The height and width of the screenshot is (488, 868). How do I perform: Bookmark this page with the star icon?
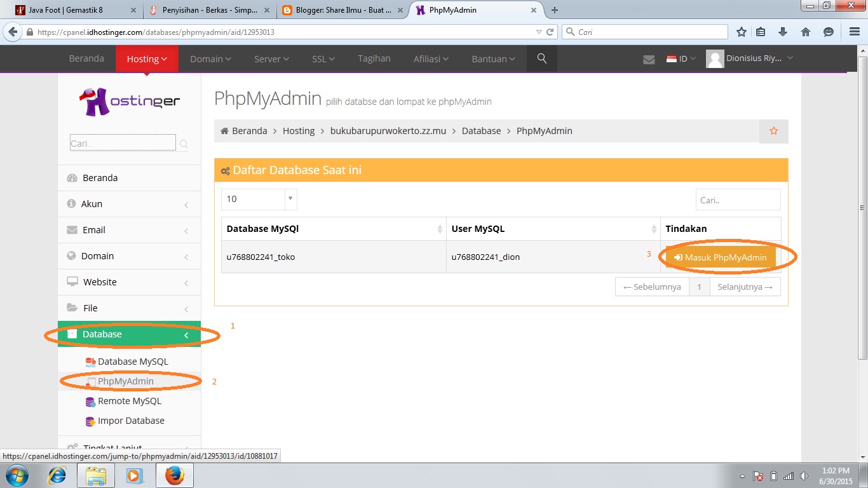741,32
